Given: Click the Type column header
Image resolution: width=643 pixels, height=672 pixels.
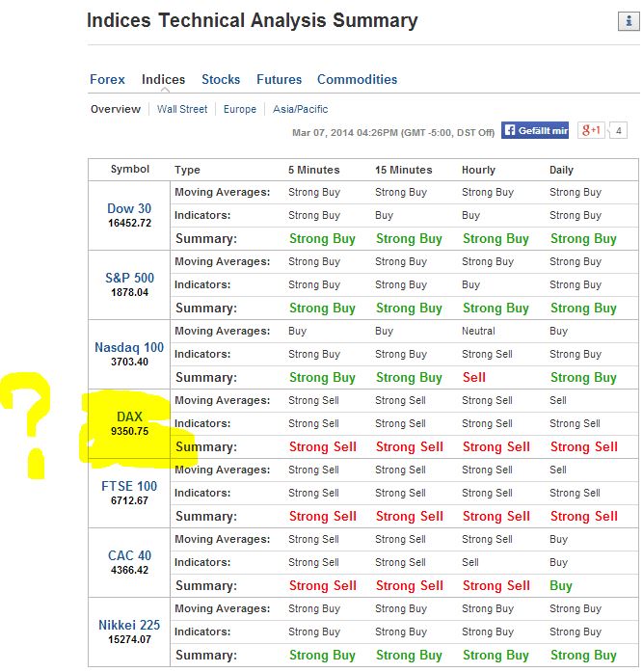Looking at the screenshot, I should [x=187, y=170].
